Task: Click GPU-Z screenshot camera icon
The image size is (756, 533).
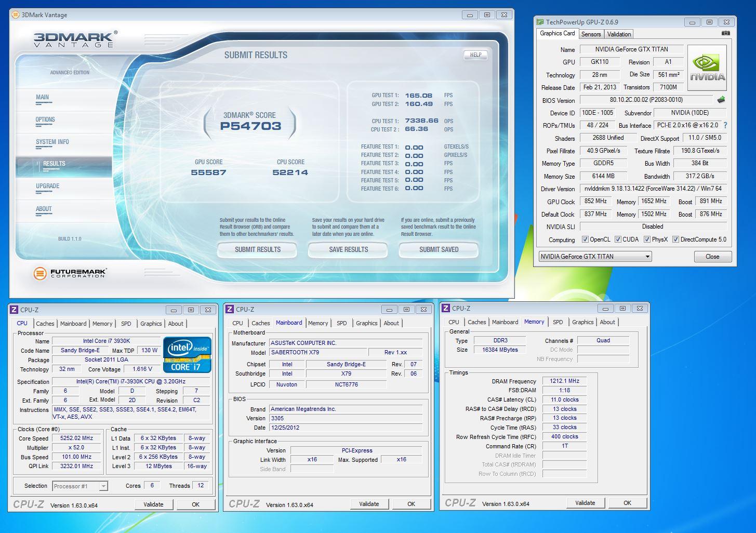Action: pos(726,33)
